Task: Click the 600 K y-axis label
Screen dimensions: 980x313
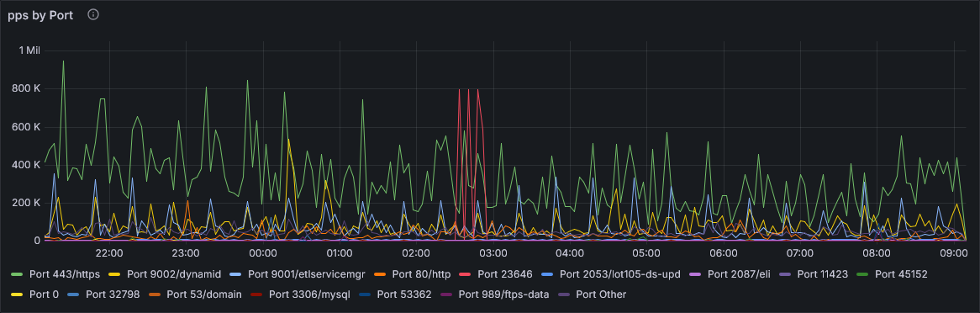Action: pos(26,127)
